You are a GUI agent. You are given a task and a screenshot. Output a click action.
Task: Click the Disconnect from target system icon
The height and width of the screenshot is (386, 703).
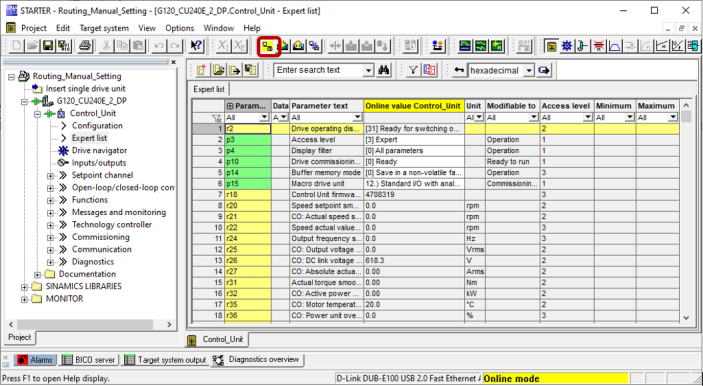click(x=314, y=46)
